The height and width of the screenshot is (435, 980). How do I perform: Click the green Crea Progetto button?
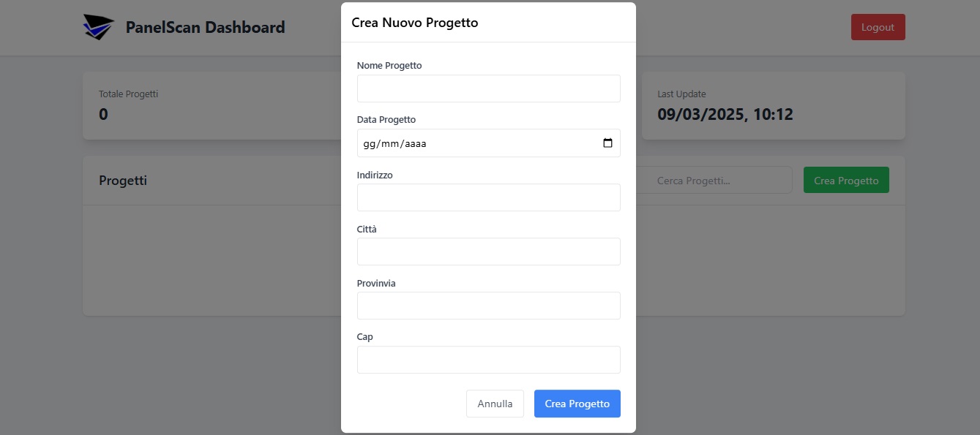click(x=846, y=181)
